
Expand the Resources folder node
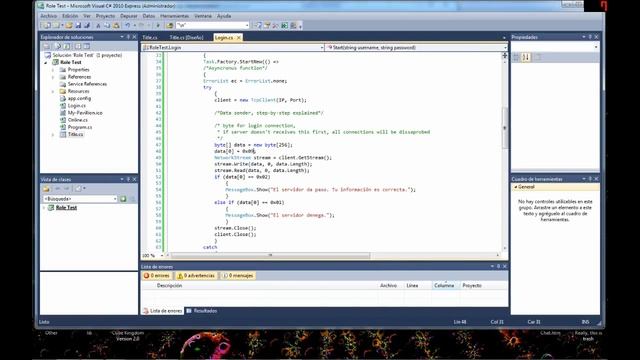[x=53, y=91]
